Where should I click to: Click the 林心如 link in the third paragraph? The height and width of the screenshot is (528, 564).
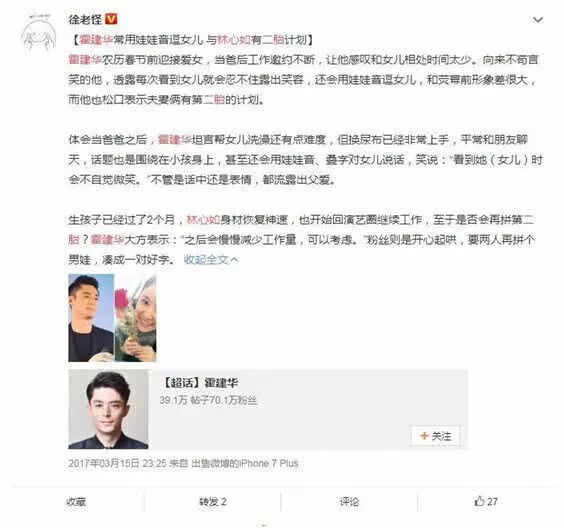203,219
